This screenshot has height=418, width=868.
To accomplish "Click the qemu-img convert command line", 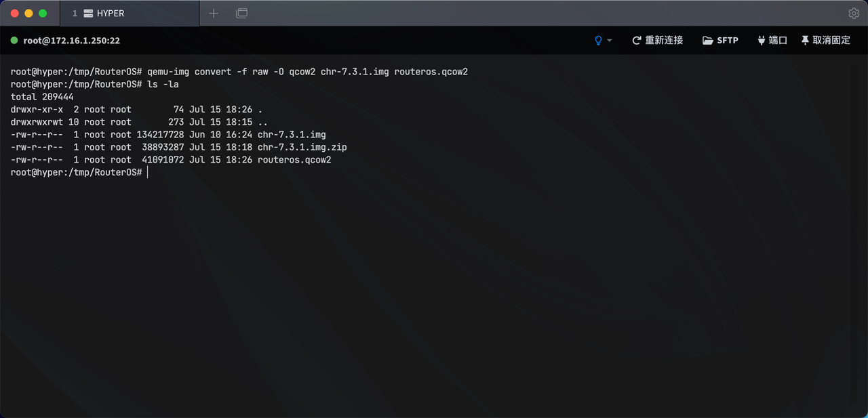I will pos(239,71).
